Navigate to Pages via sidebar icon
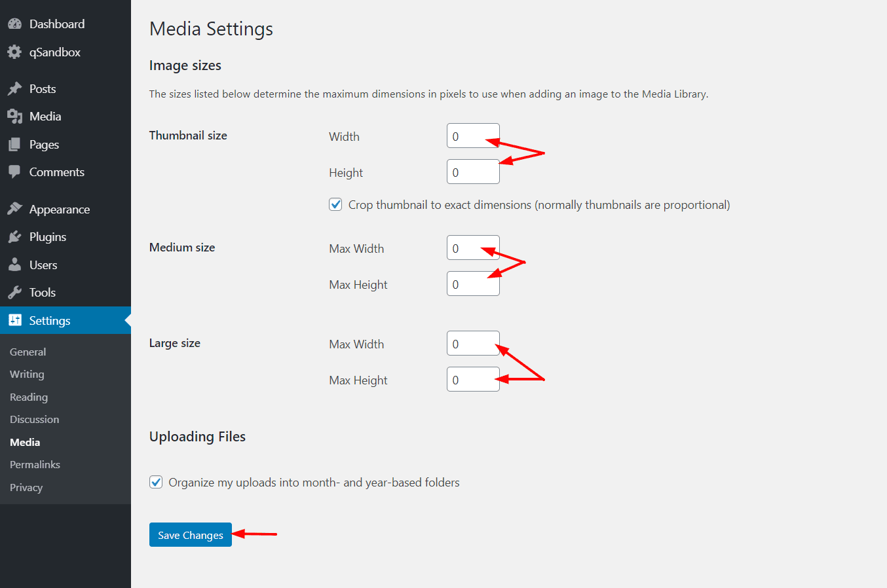The width and height of the screenshot is (887, 588). point(14,144)
